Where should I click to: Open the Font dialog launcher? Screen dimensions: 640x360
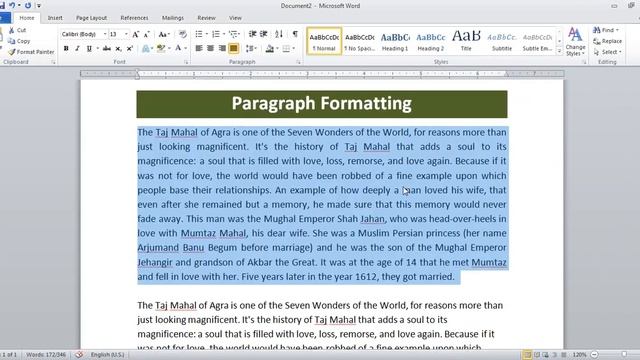(x=186, y=62)
